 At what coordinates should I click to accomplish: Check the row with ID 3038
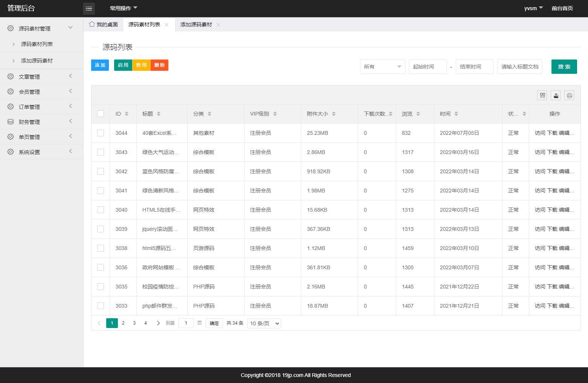(x=101, y=248)
